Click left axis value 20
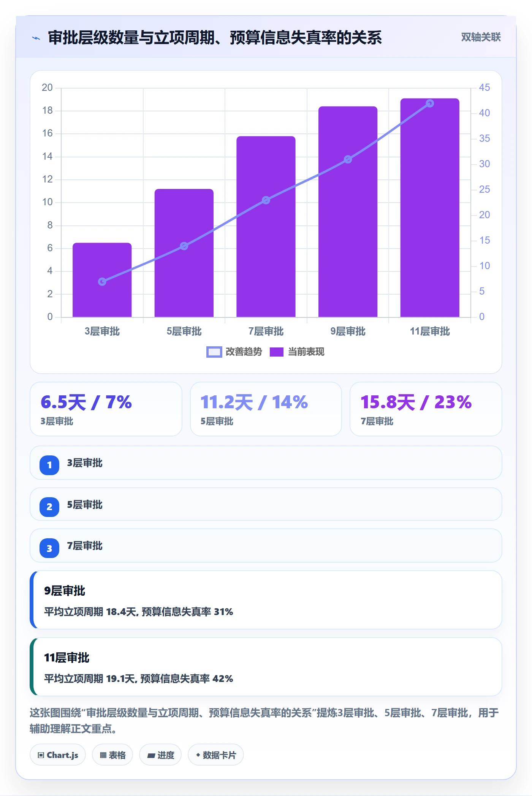532x796 pixels. [x=47, y=88]
